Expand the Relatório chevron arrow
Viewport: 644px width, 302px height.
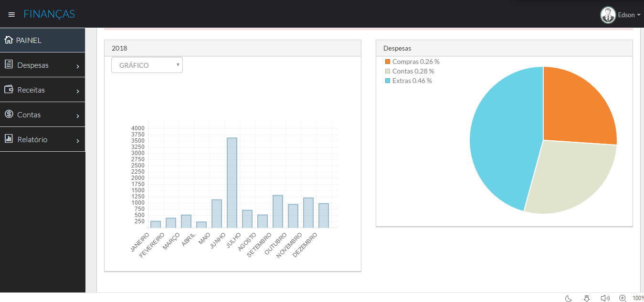point(78,141)
